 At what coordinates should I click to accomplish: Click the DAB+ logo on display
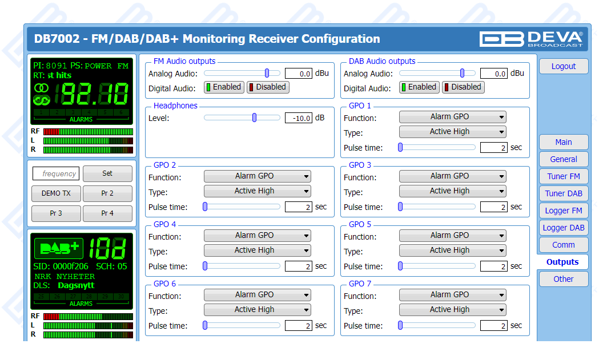point(59,248)
